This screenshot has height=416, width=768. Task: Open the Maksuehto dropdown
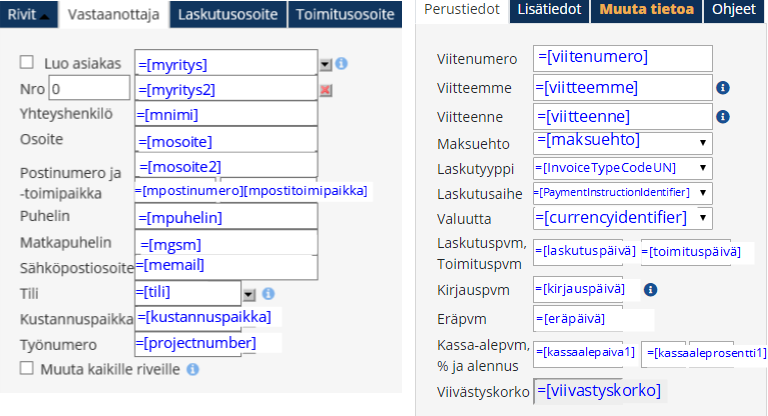pos(704,142)
